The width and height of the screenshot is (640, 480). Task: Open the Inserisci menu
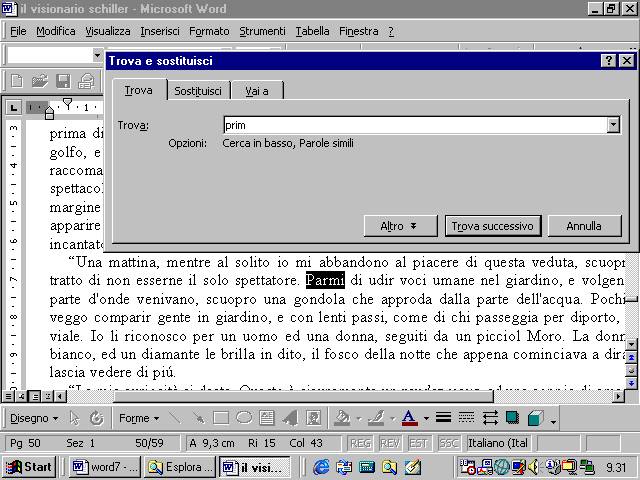coord(160,31)
